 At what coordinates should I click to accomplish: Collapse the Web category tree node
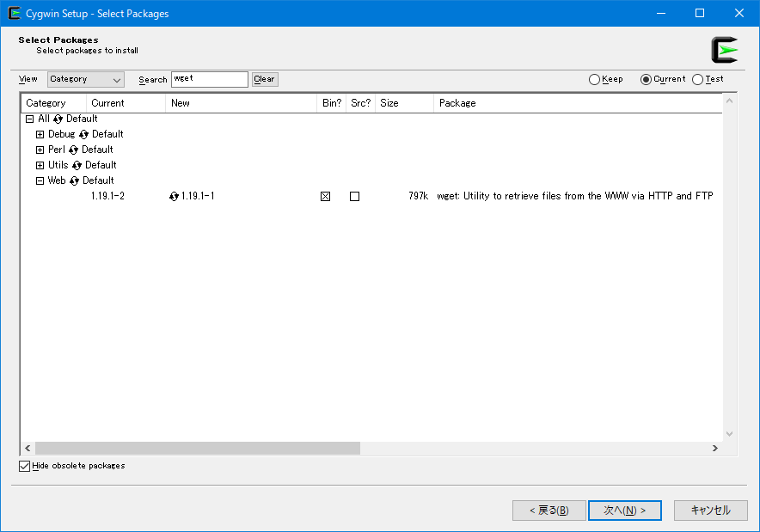point(40,180)
